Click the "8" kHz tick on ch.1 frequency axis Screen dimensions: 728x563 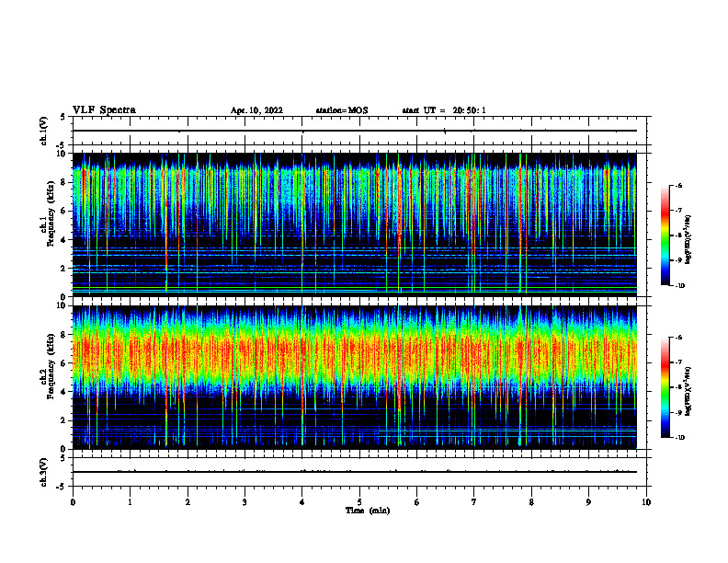point(64,182)
